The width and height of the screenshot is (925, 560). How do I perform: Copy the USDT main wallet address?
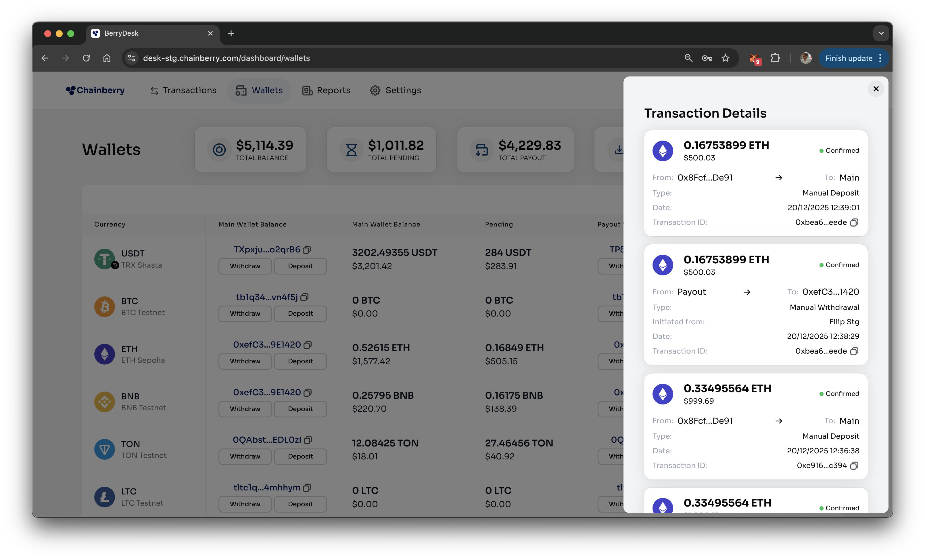point(307,250)
